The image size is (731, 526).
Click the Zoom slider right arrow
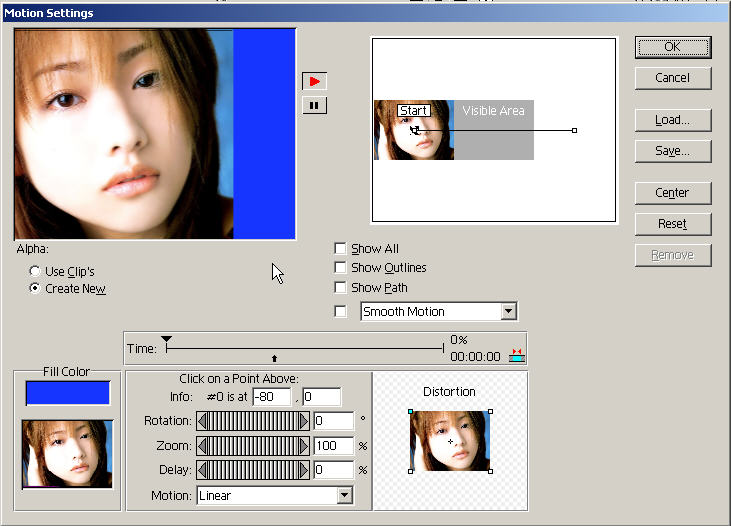click(304, 446)
